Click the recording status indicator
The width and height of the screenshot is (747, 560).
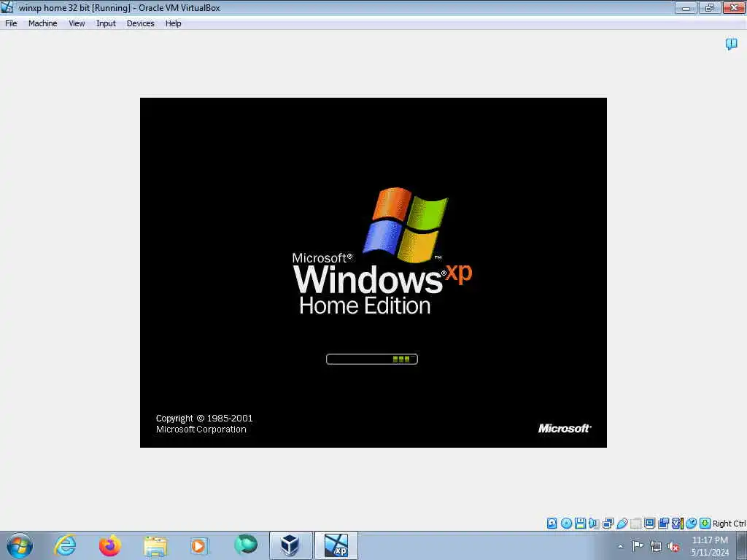(x=663, y=524)
